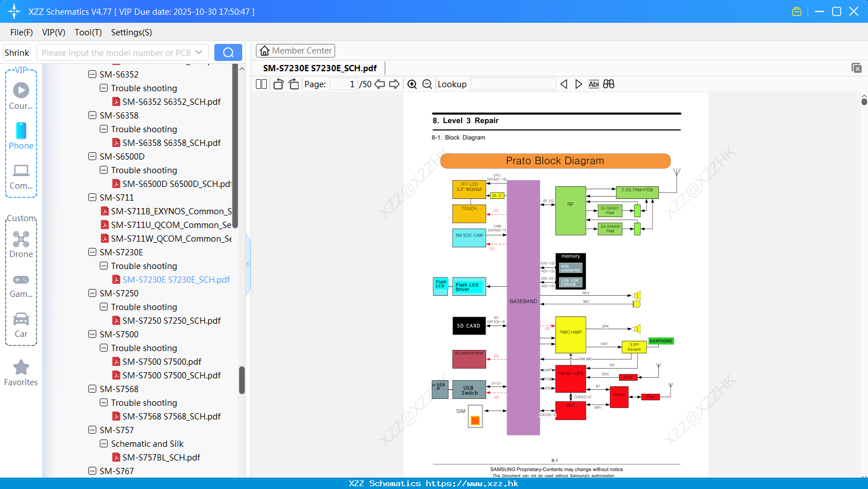
Task: Collapse the SM-S6358 tree node
Action: tap(92, 115)
